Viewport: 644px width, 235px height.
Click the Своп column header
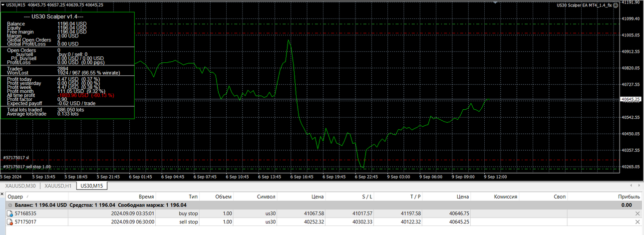(560, 197)
